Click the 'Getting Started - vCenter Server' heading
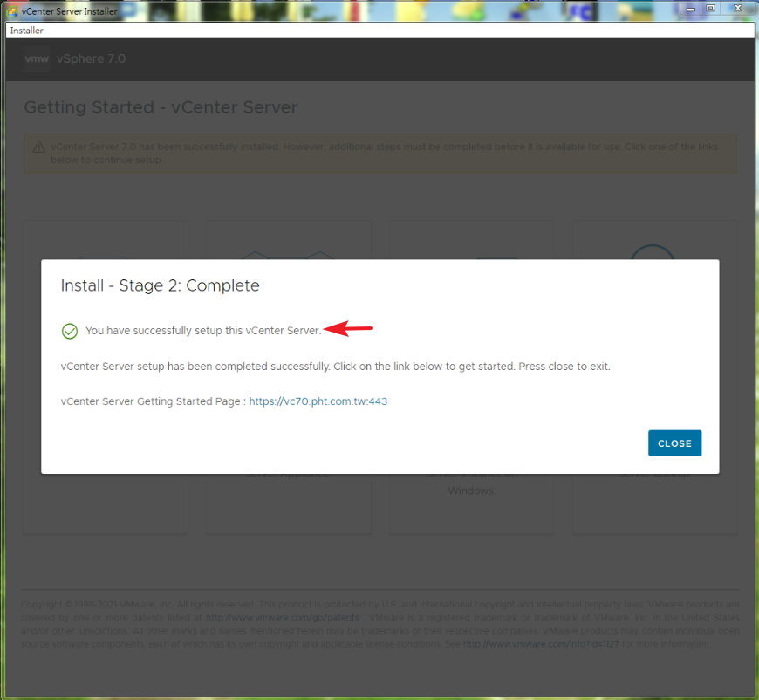The image size is (759, 700). (161, 107)
